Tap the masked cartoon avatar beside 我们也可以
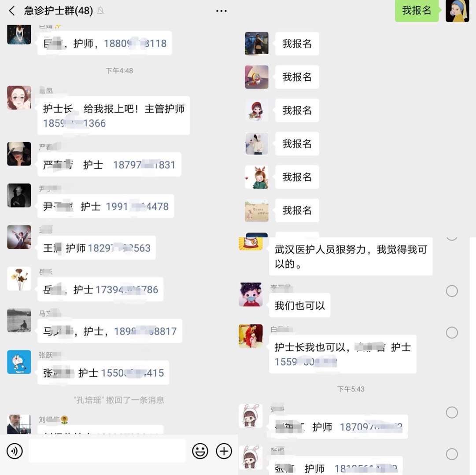The image size is (476, 475). pos(251,295)
